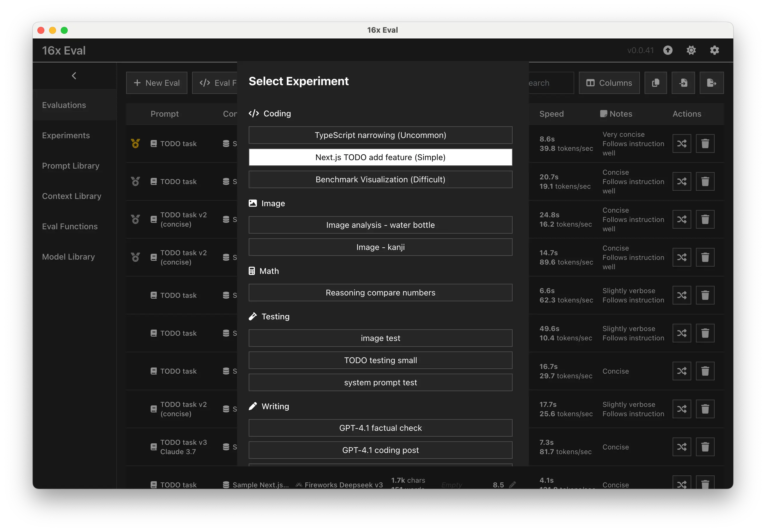Select GPT-4.1 coding post experiment
The width and height of the screenshot is (766, 532).
pyautogui.click(x=380, y=450)
